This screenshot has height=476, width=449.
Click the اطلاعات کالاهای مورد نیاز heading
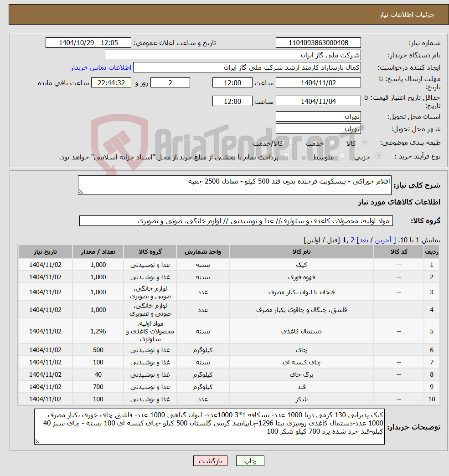click(399, 202)
